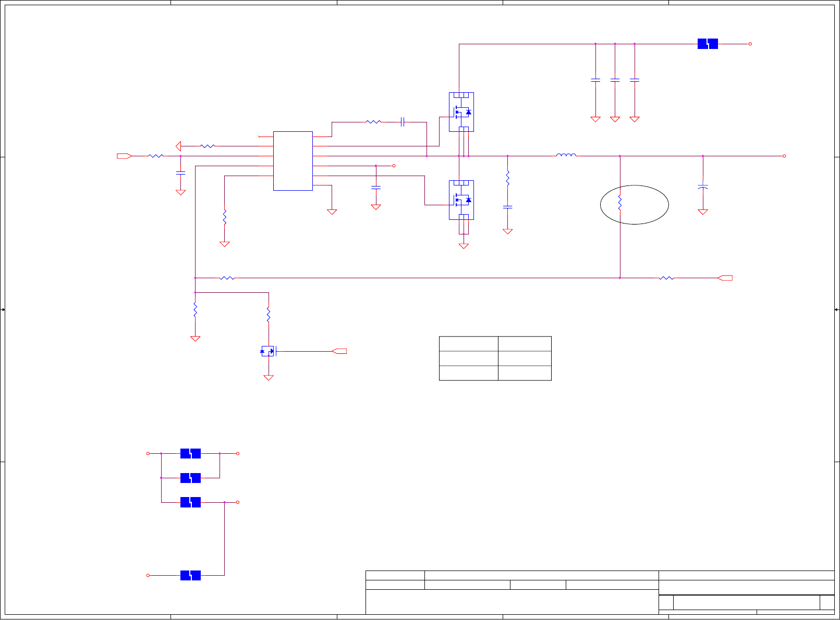The image size is (840, 620).
Task: Select the topmost of the three stacked jumpers
Action: (x=190, y=453)
